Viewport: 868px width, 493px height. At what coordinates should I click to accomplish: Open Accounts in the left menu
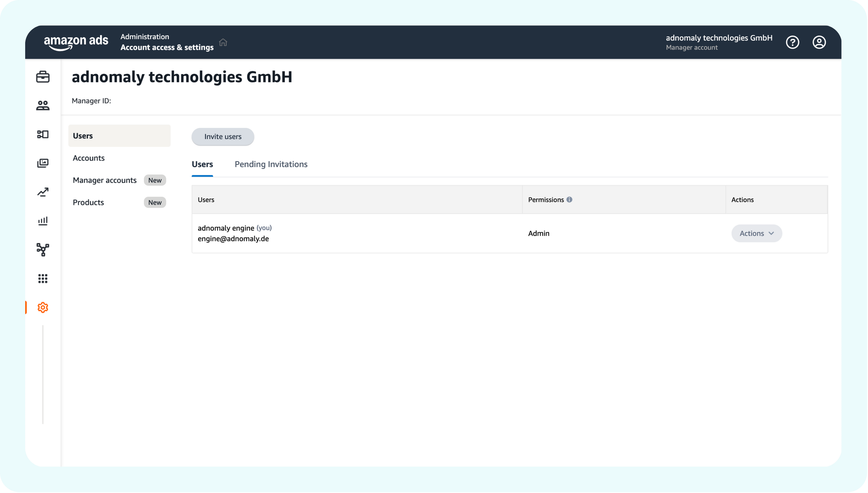click(89, 158)
